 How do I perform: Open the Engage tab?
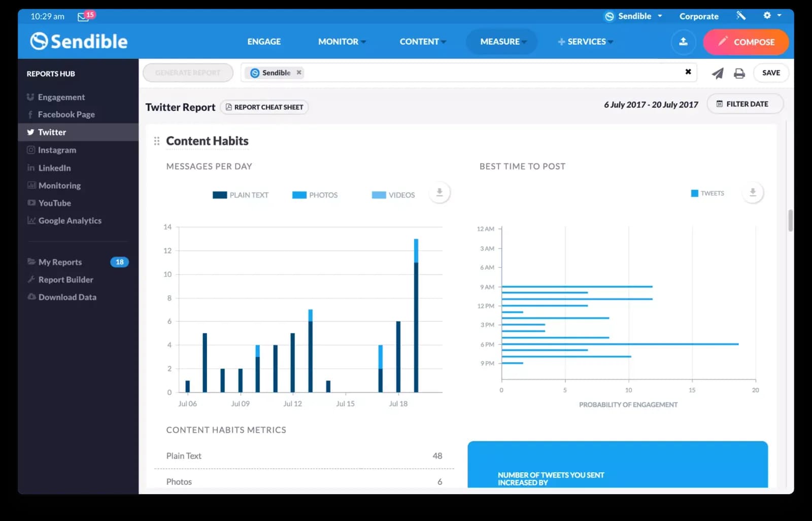tap(264, 42)
